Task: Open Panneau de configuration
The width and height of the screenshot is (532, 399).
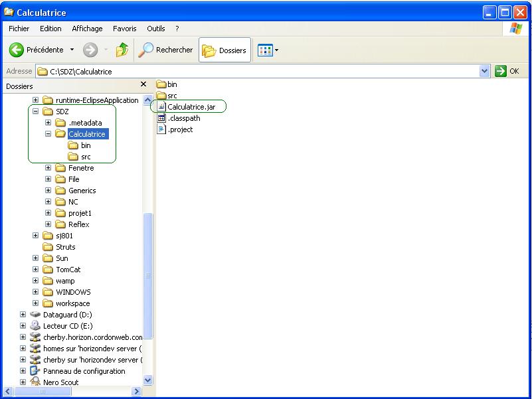Action: click(x=78, y=371)
